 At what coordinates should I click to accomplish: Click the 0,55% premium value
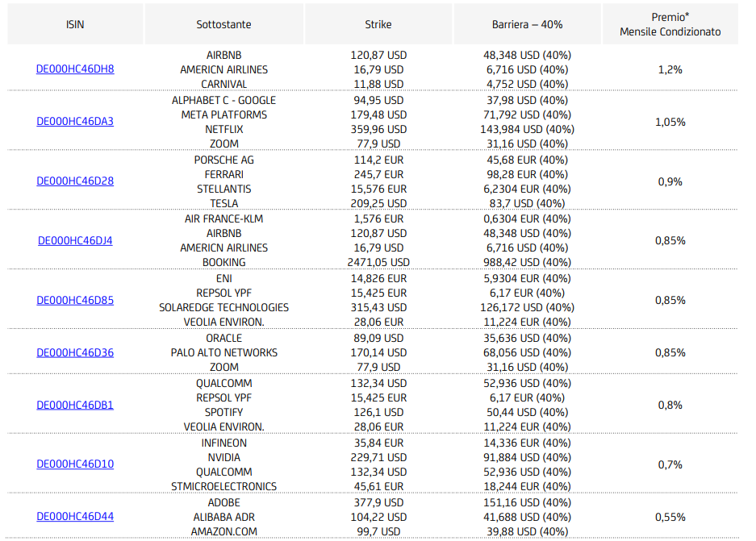pyautogui.click(x=670, y=518)
